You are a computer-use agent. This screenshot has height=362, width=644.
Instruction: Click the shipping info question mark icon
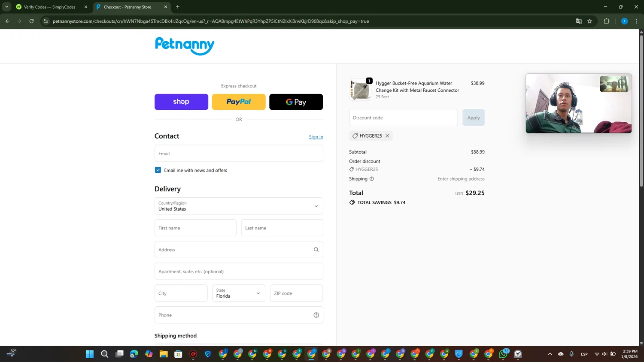(372, 179)
